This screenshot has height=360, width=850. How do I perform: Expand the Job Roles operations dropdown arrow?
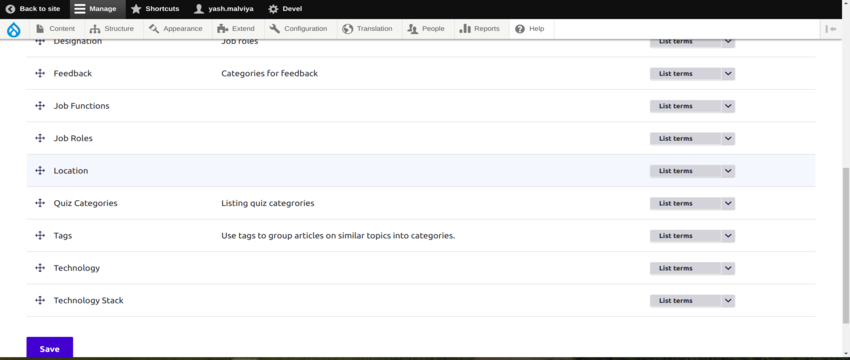728,139
